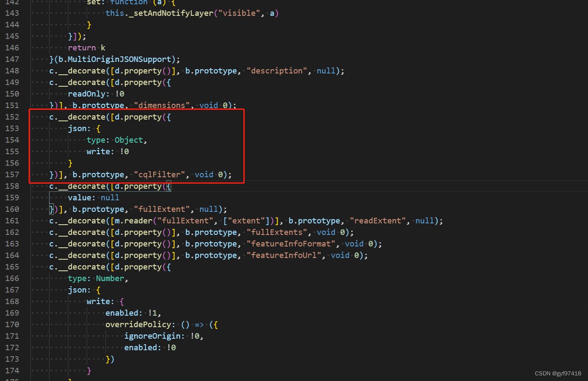
Task: Click the "visible" string on line 143
Action: (x=239, y=13)
